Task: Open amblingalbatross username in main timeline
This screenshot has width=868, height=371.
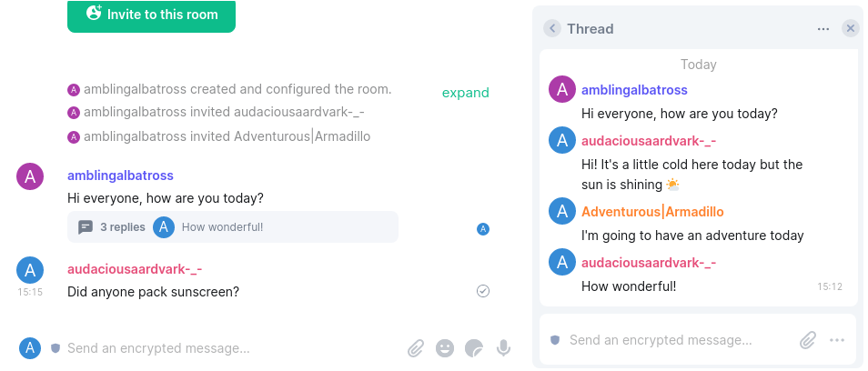Action: (x=120, y=175)
